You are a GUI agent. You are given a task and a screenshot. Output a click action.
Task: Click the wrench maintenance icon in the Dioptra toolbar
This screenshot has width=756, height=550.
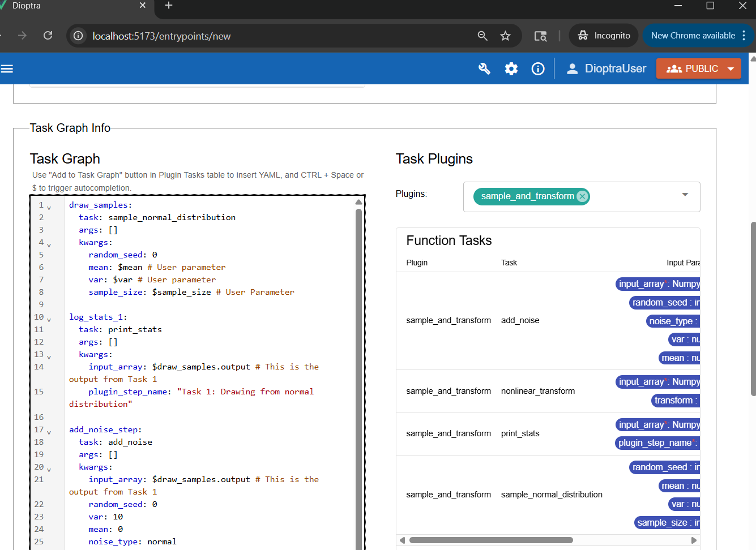point(484,68)
